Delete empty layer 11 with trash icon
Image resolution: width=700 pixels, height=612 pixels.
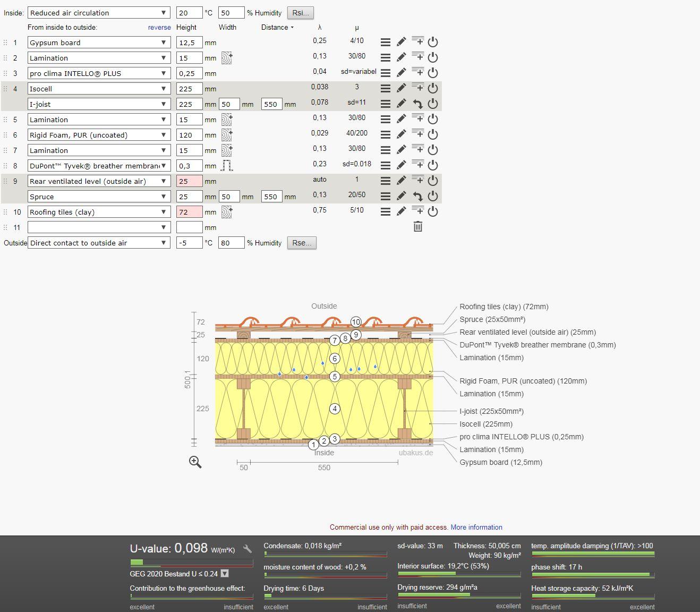pyautogui.click(x=418, y=227)
